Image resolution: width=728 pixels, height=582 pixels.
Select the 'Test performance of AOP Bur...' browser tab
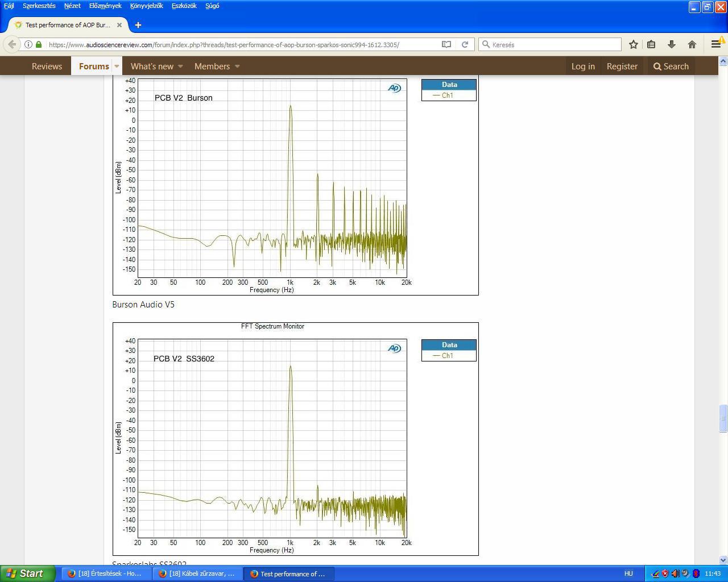[68, 25]
